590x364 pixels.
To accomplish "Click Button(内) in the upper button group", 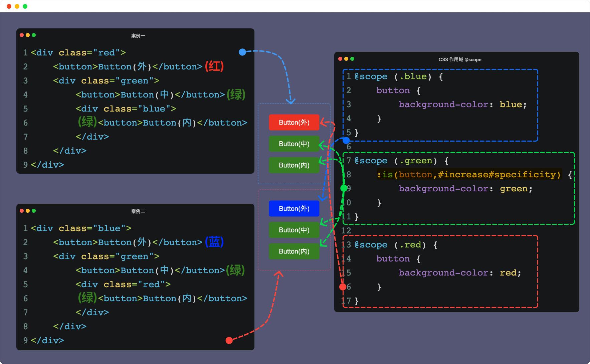I will pos(294,165).
